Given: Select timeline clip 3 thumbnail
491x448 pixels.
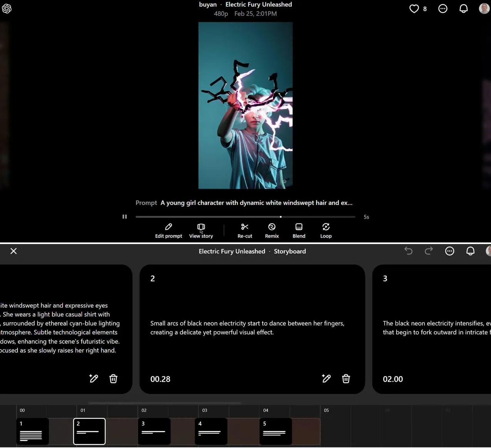Looking at the screenshot, I should 154,431.
